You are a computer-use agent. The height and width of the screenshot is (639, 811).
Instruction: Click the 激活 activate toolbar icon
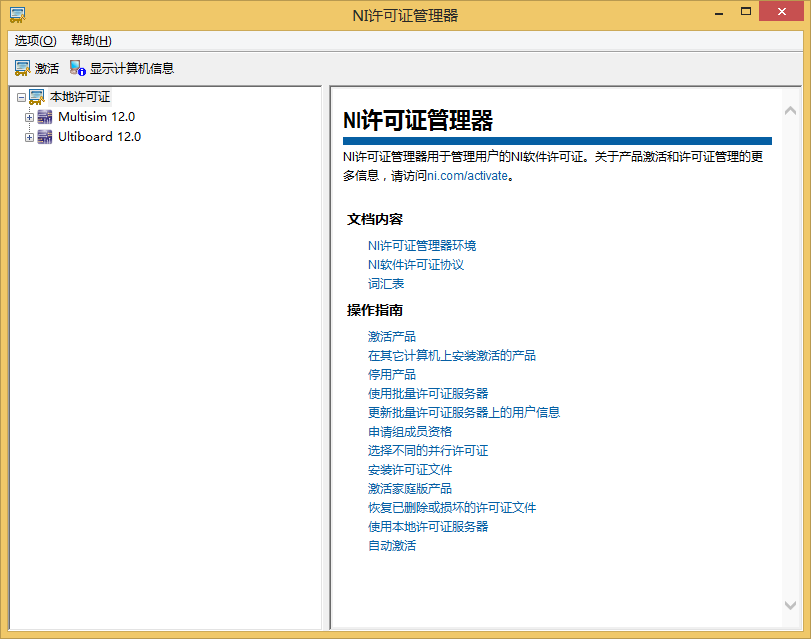tap(22, 68)
